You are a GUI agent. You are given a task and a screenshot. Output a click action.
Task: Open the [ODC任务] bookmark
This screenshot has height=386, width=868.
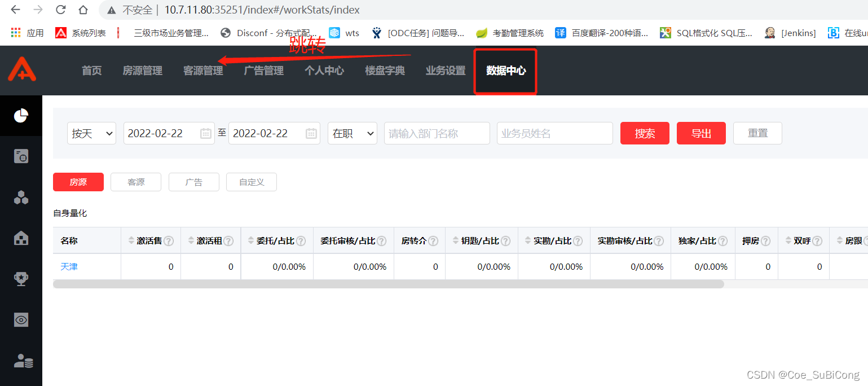pos(417,33)
